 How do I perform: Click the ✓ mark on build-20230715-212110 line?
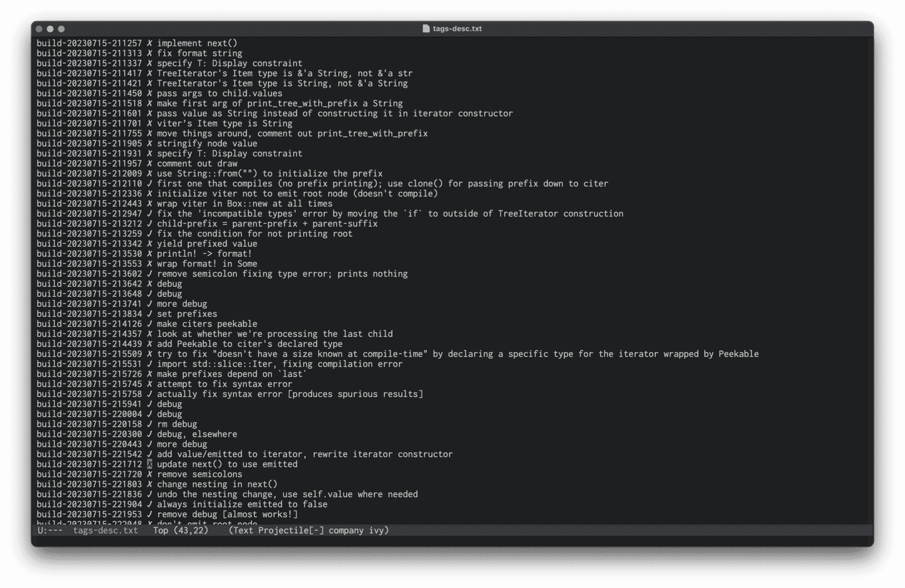pos(149,184)
